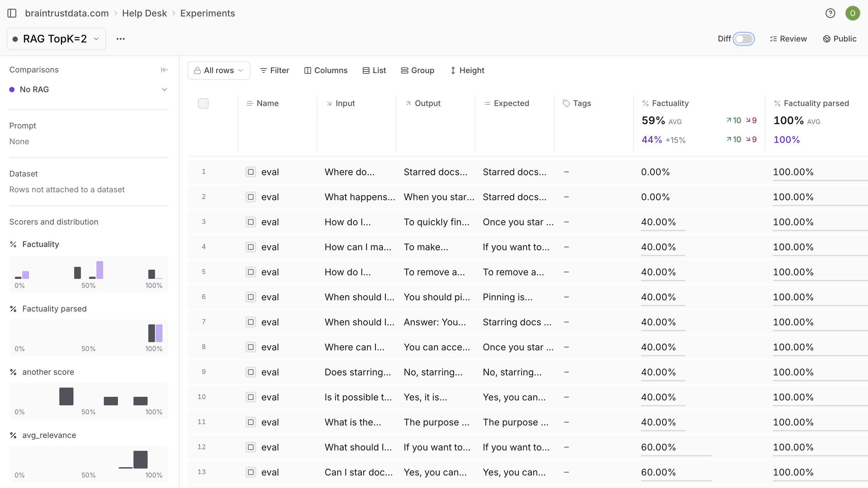
Task: Open the Columns configuration
Action: (326, 70)
